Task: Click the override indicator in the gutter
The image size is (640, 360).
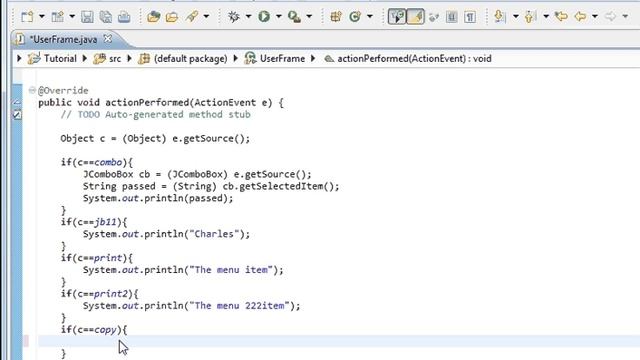Action: (17, 102)
